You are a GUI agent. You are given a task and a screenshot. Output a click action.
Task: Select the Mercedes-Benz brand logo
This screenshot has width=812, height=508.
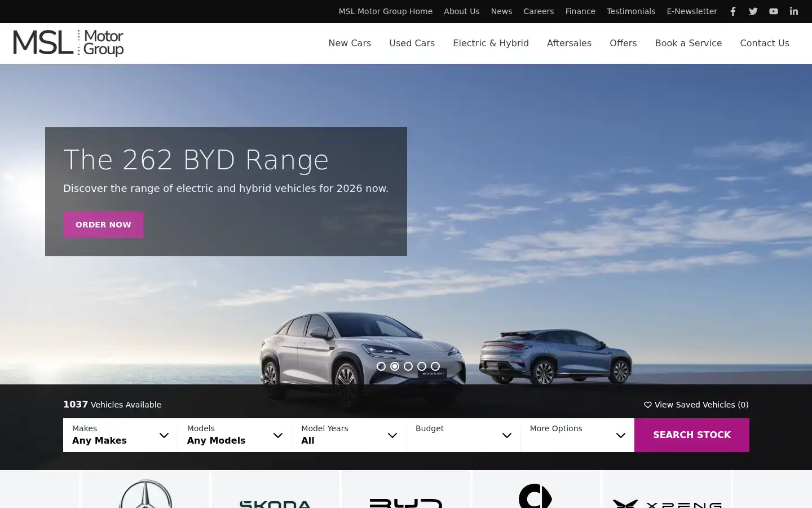tap(145, 493)
